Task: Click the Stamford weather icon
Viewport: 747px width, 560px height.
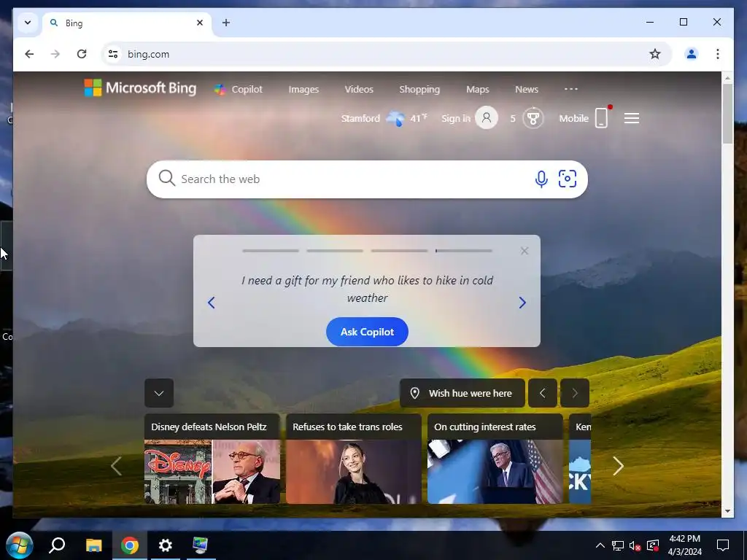Action: pyautogui.click(x=395, y=118)
